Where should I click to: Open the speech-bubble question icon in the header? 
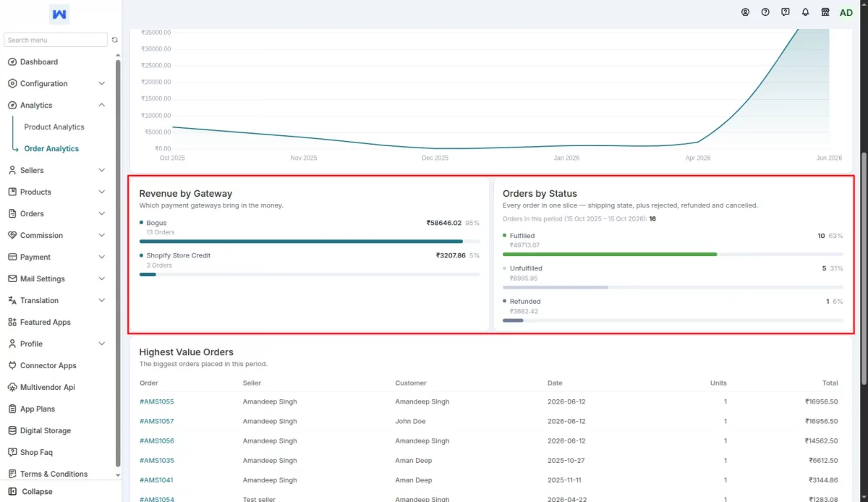[786, 12]
